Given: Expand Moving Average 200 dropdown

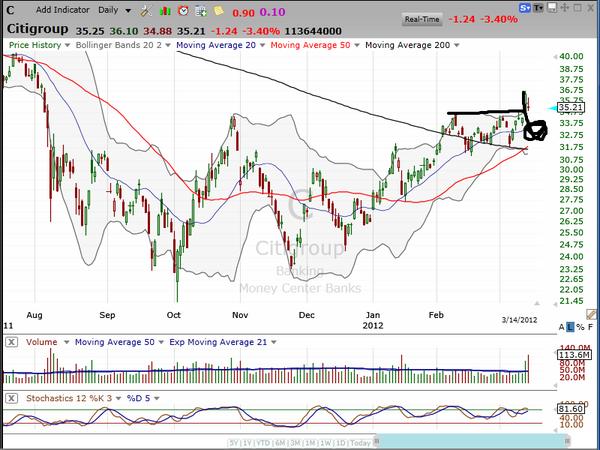Looking at the screenshot, I should click(457, 46).
